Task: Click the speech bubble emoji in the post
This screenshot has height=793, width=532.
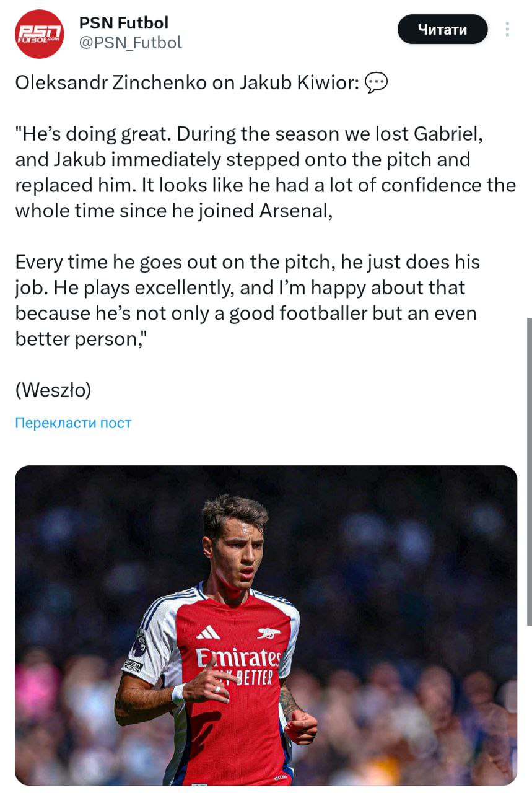Action: pos(376,83)
